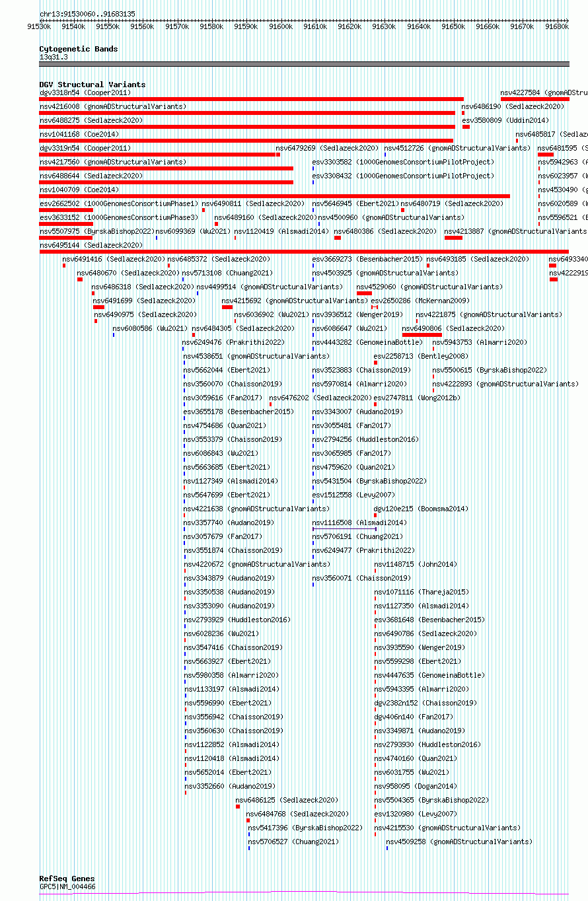Click the gray cytogenetic band bar
588x901 pixels.
point(304,64)
